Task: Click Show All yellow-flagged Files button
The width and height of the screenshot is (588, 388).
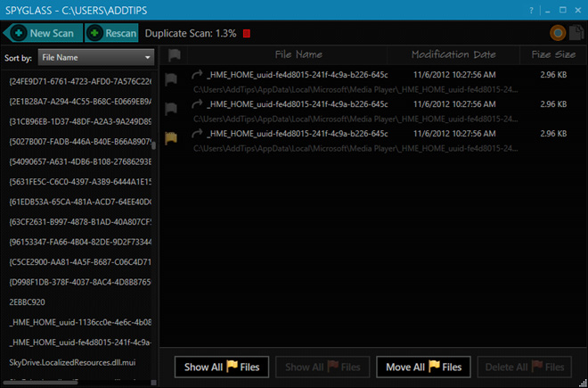Action: (222, 367)
